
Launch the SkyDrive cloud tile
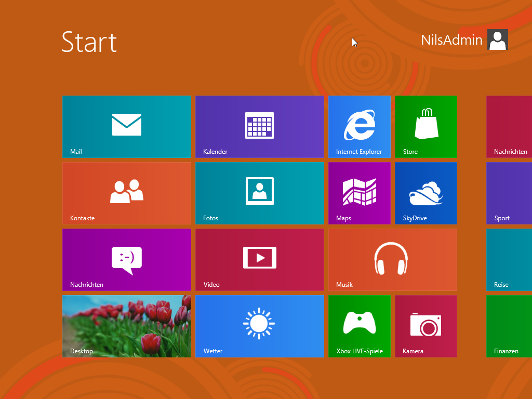tap(426, 193)
